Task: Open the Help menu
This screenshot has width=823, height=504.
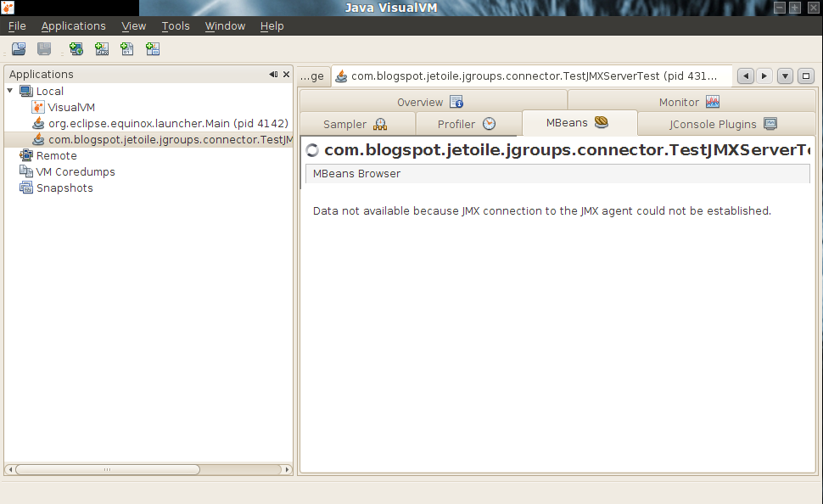Action: [272, 25]
